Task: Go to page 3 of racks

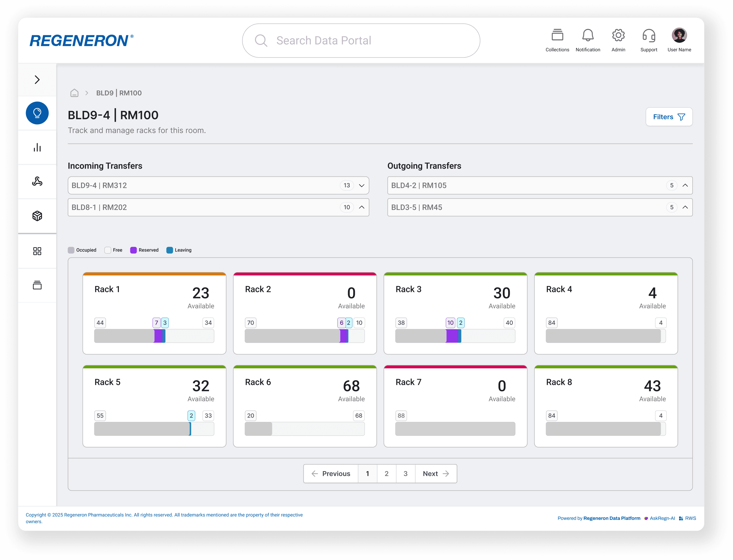Action: coord(405,473)
